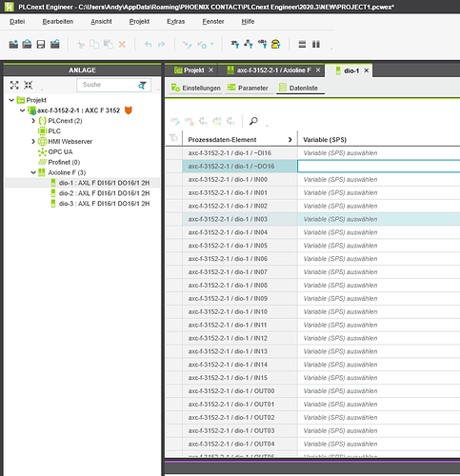Viewport: 460px width, 476px height.
Task: Expand the HMI Webserver node
Action: 33,142
